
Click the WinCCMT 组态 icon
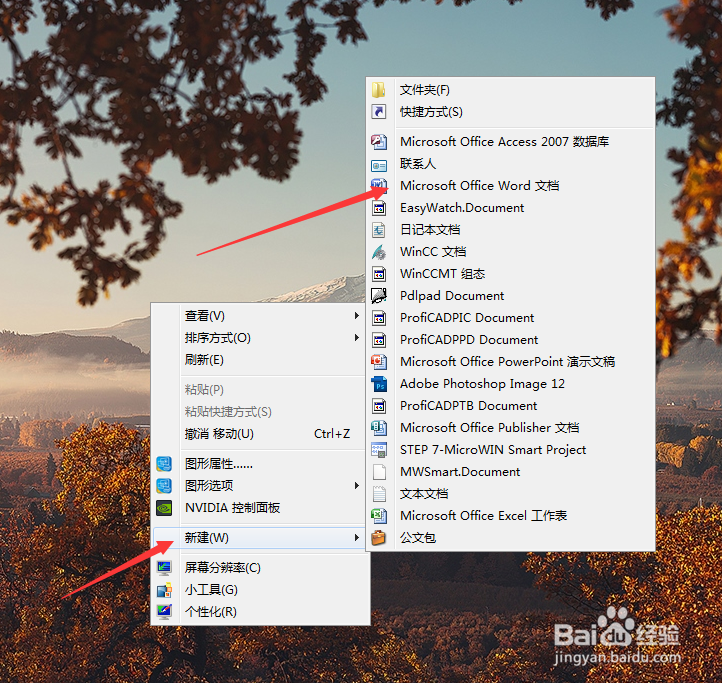coord(378,274)
